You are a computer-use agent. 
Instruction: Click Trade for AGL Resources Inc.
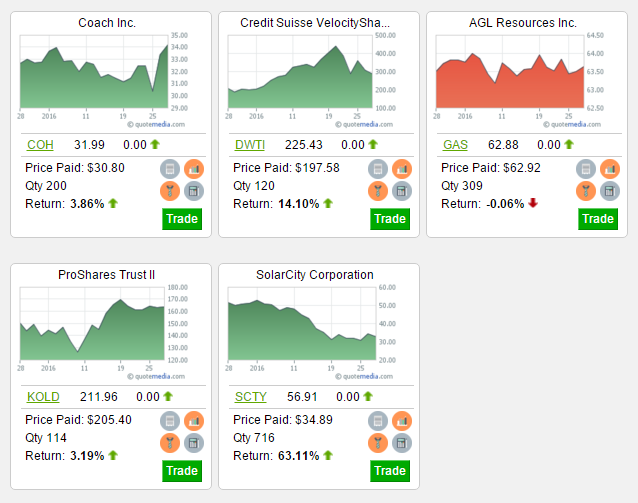pos(598,219)
